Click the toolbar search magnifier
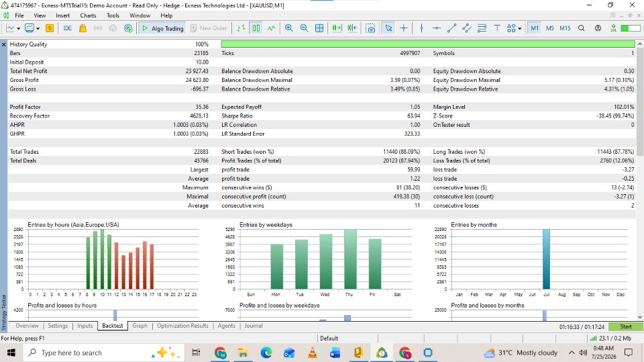Screen dimensions: 644x362 coord(581,28)
